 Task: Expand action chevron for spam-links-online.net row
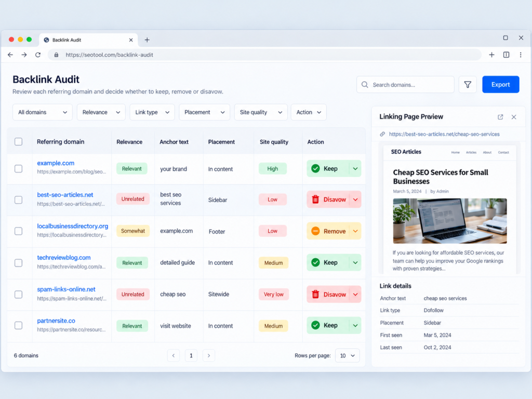coord(355,294)
